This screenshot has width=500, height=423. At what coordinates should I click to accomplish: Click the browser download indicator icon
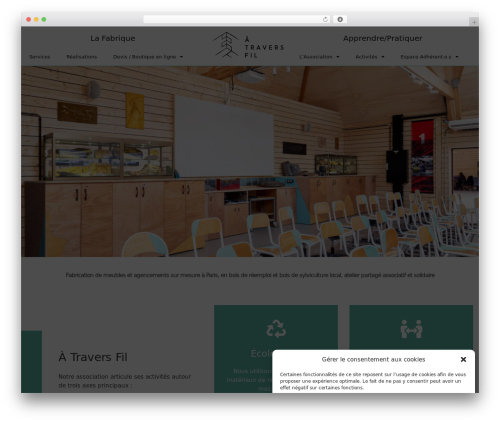click(340, 20)
